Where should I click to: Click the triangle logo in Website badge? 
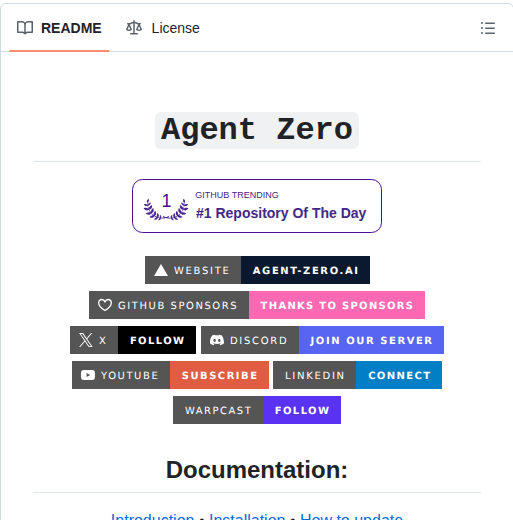(x=161, y=270)
